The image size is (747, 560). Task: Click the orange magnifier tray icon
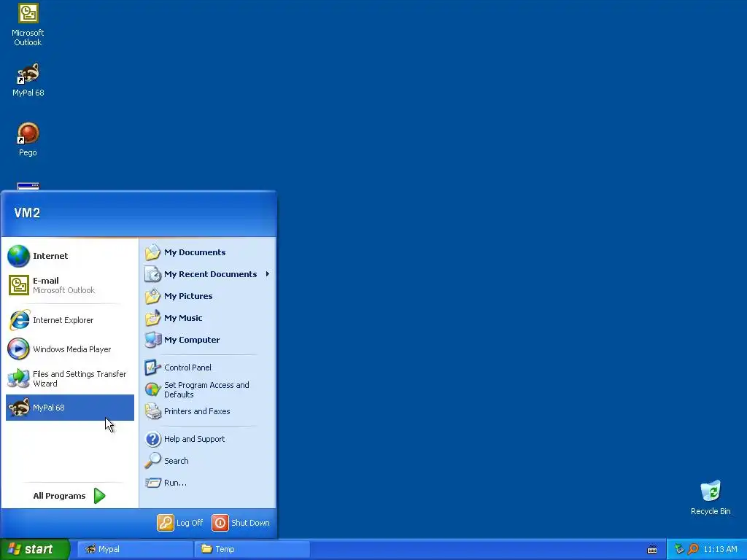(693, 549)
